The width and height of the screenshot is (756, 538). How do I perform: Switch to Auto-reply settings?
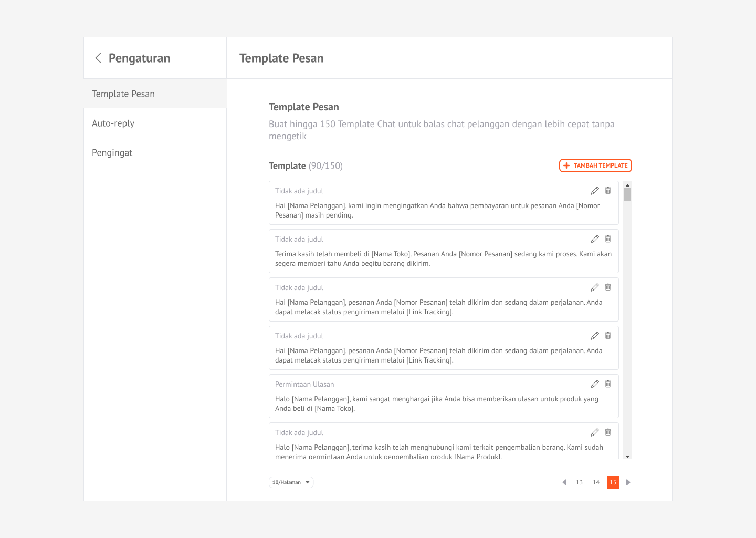[x=113, y=123]
